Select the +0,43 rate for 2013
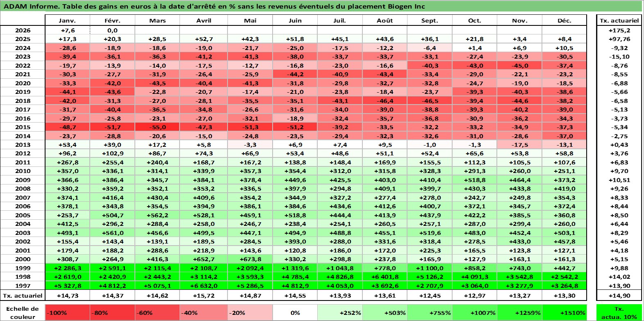644x321 pixels. click(619, 145)
